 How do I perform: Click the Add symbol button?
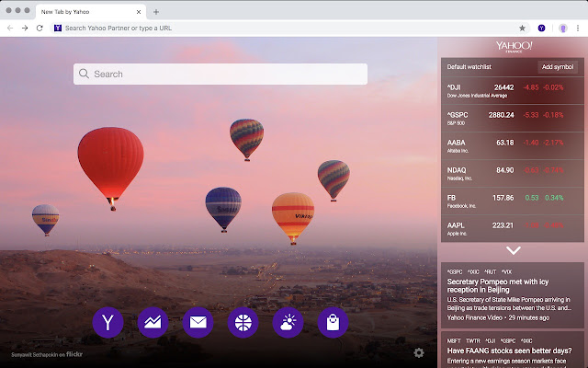pyautogui.click(x=558, y=67)
